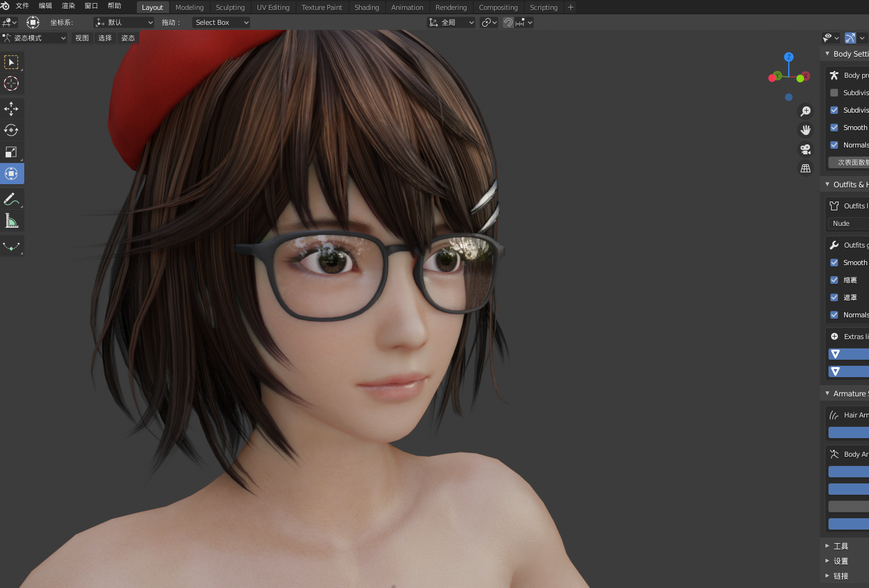Click the 次表面散射 button
The width and height of the screenshot is (869, 588).
pos(848,162)
